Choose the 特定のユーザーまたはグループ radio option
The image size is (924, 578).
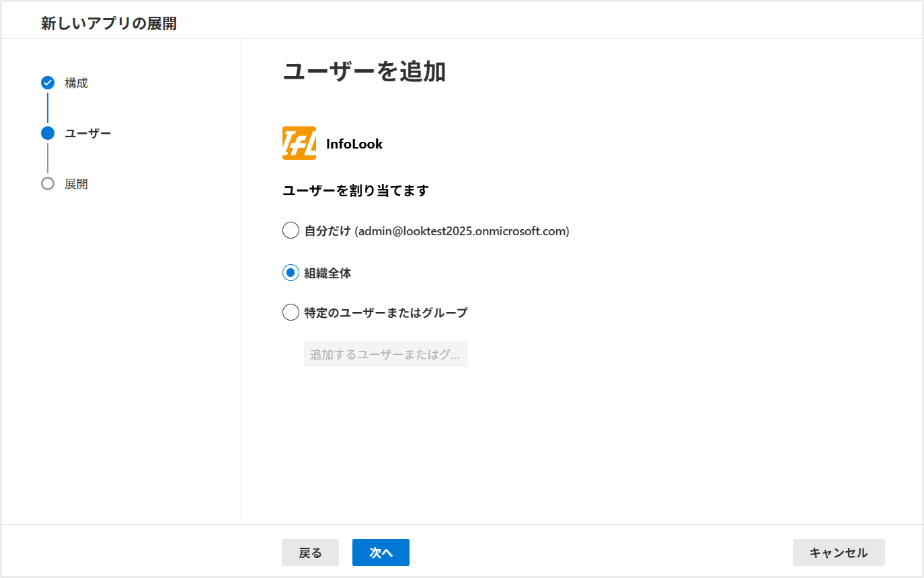click(291, 313)
